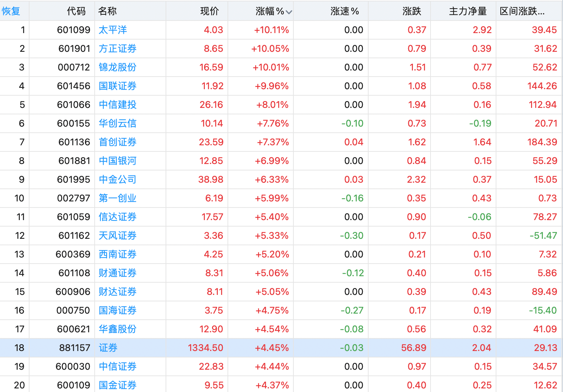Click stock code 600109 in last row
The width and height of the screenshot is (563, 392).
coord(73,385)
